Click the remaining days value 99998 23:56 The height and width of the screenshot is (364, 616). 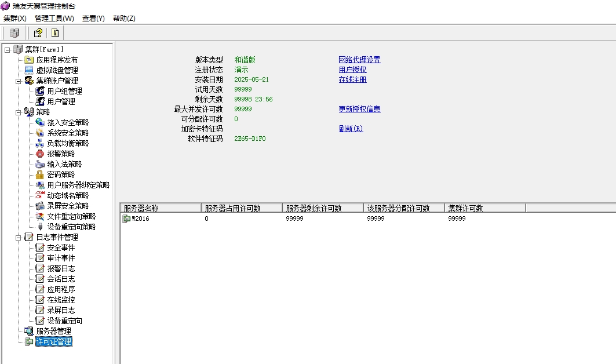click(253, 99)
